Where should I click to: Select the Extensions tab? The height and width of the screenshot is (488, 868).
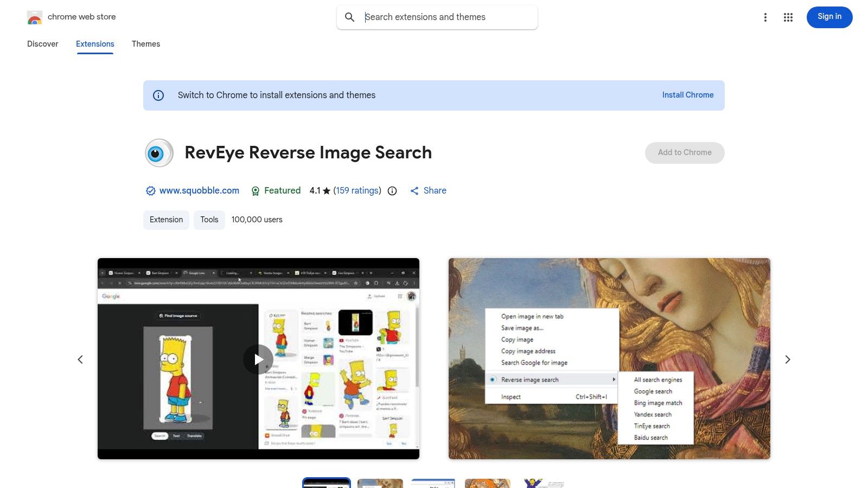pos(95,44)
